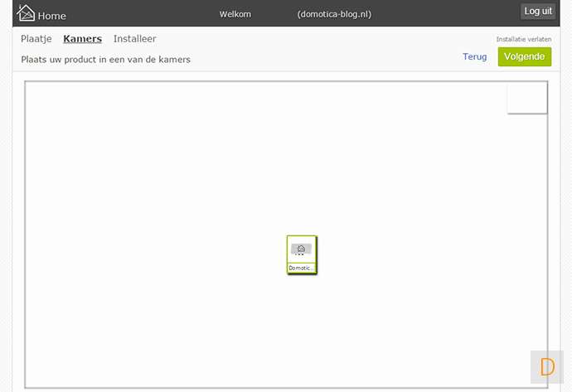Click the Installatie verlaten link
Screen dimensions: 572x392
pyautogui.click(x=524, y=39)
